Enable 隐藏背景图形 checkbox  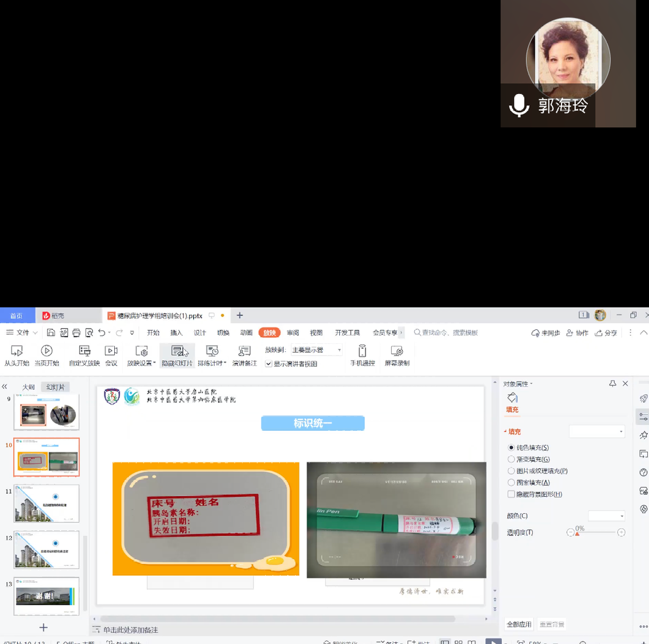click(512, 494)
